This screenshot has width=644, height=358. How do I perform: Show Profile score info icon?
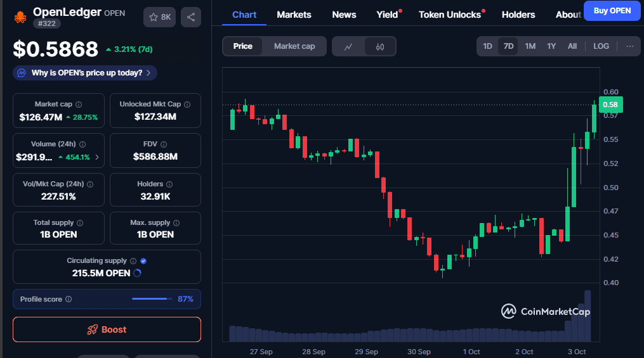(x=69, y=299)
